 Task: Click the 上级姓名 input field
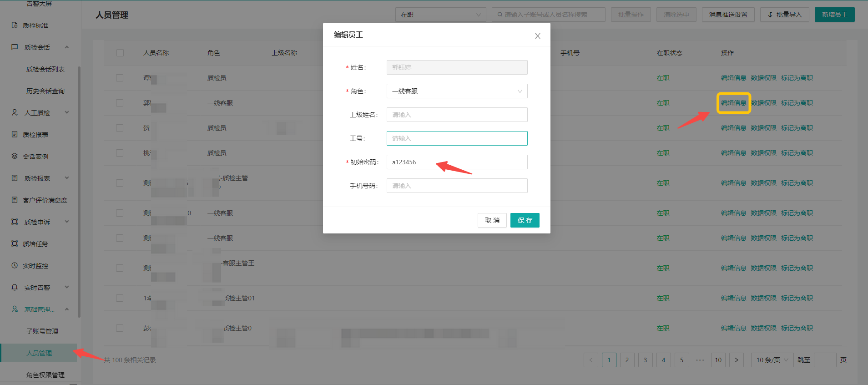[457, 115]
